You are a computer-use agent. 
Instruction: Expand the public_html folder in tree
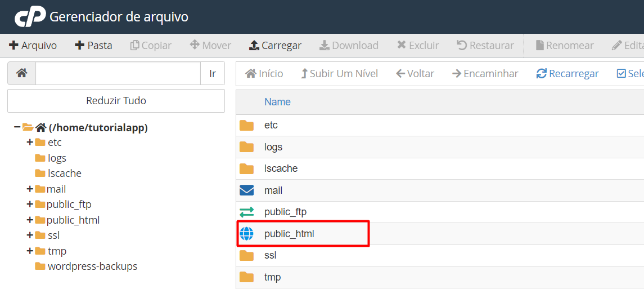pos(30,220)
